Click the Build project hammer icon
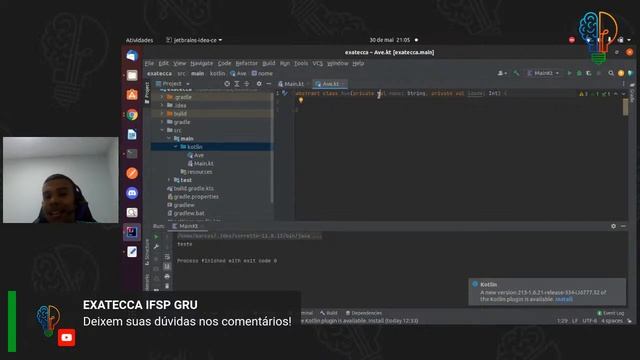This screenshot has height=360, width=640. pyautogui.click(x=516, y=73)
